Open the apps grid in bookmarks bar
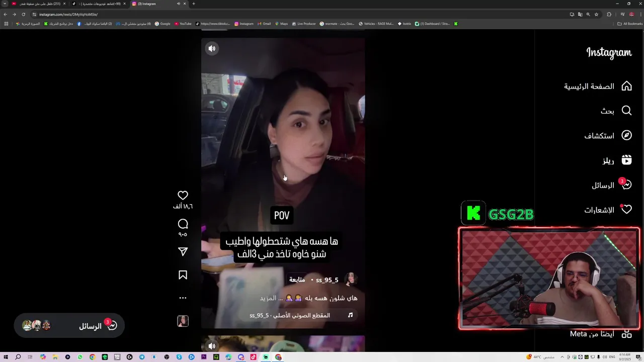 (6, 24)
